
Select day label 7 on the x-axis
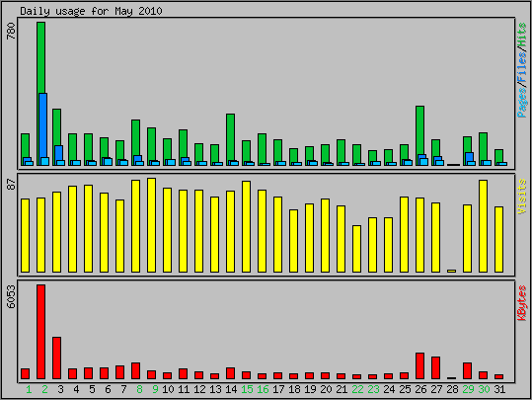(x=123, y=389)
